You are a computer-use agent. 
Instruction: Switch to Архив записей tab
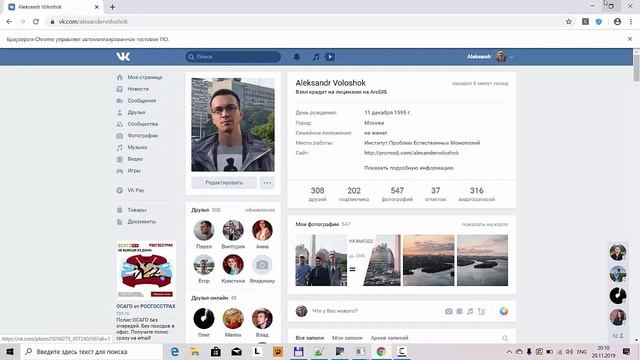coord(389,338)
